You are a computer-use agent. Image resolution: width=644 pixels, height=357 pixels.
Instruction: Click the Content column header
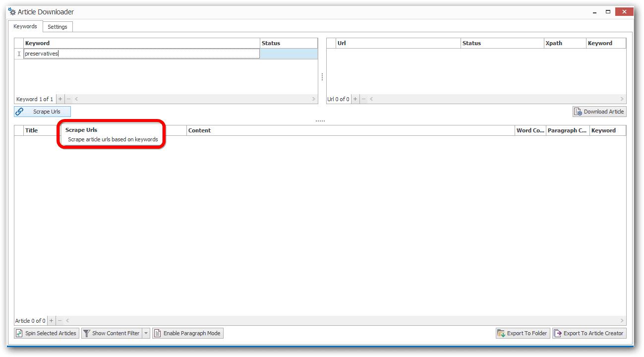click(x=351, y=130)
